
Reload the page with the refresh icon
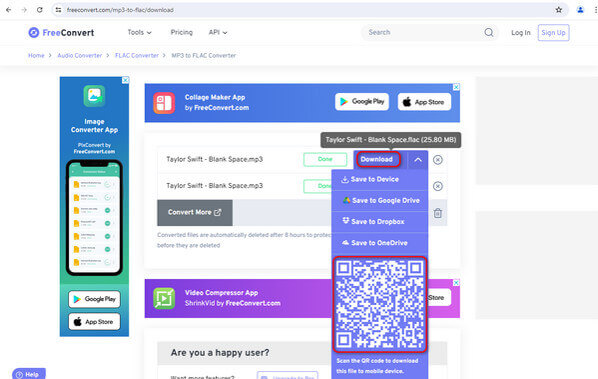[40, 10]
